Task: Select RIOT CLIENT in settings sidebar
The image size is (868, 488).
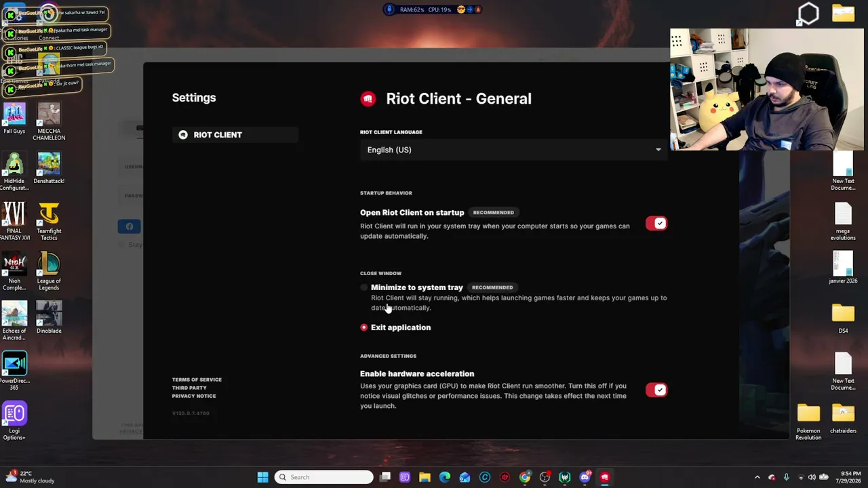Action: [235, 135]
